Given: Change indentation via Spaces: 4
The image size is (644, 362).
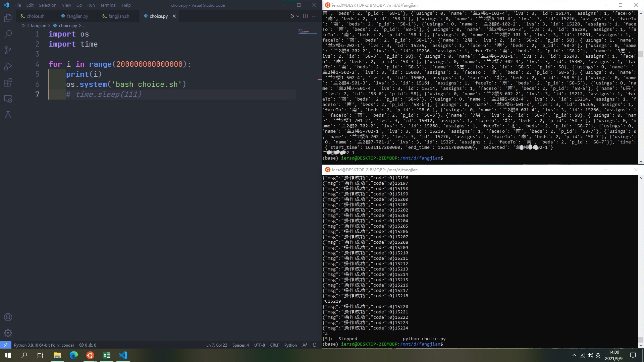Looking at the screenshot, I should tap(240, 345).
